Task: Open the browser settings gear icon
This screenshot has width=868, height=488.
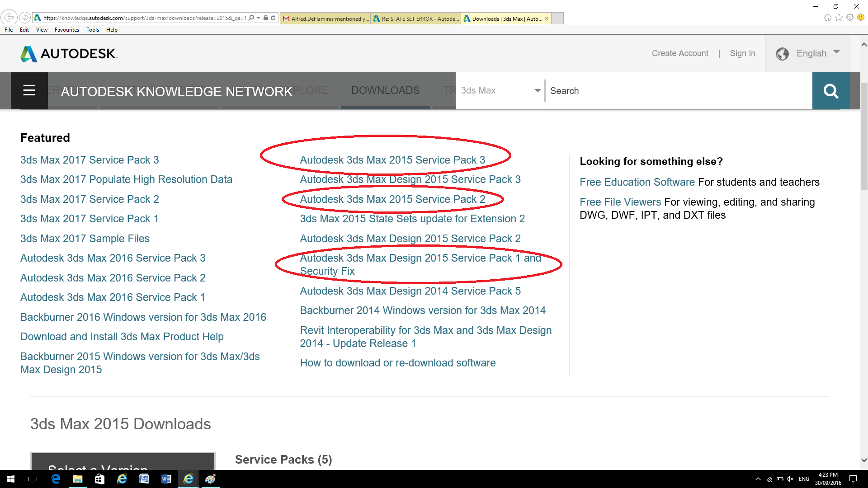Action: (850, 18)
